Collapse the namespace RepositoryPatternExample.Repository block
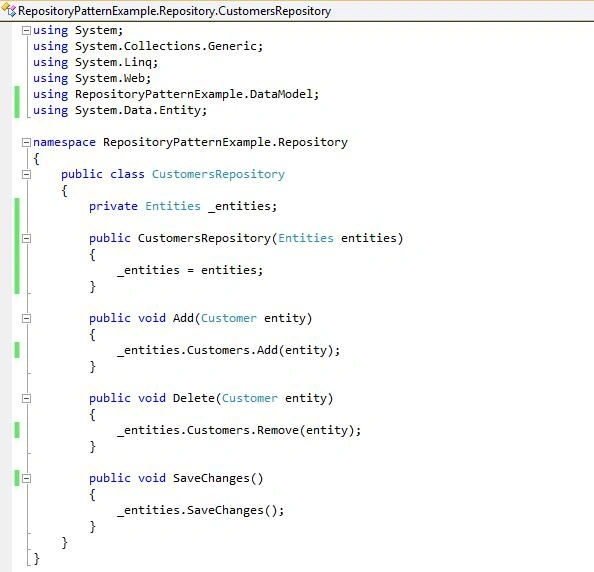This screenshot has height=572, width=594. tap(26, 143)
